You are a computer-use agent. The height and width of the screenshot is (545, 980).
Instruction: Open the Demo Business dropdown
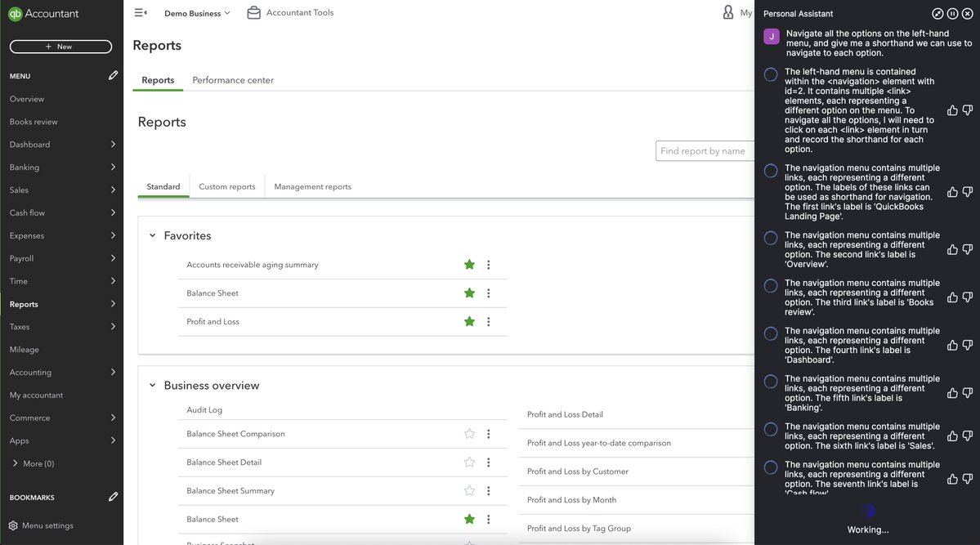pyautogui.click(x=198, y=13)
